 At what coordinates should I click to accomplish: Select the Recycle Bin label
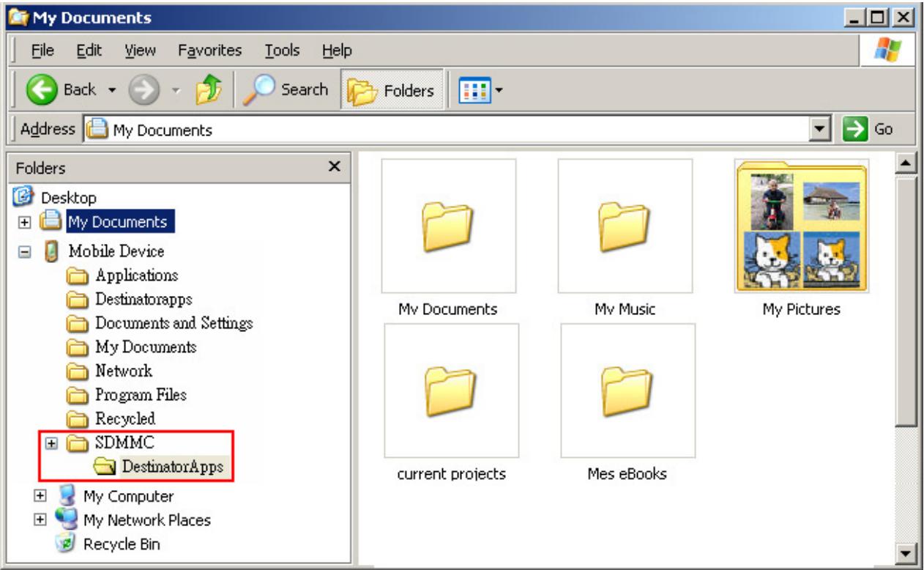[122, 544]
